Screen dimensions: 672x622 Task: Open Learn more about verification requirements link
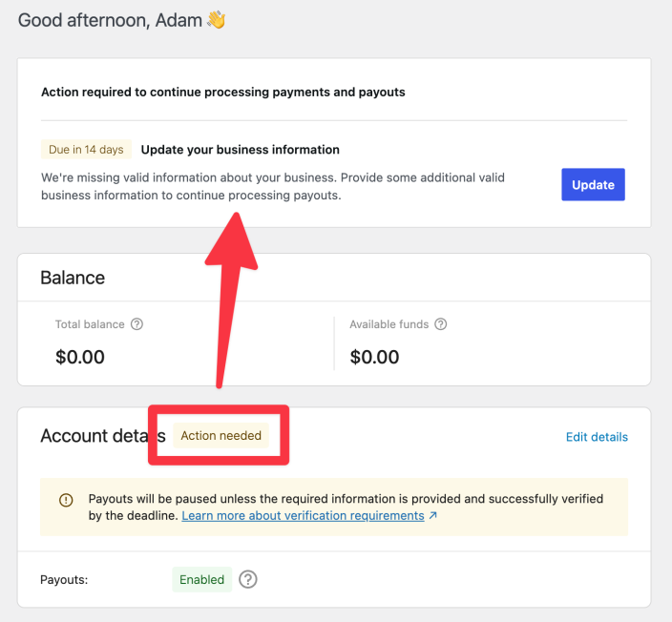coord(303,515)
